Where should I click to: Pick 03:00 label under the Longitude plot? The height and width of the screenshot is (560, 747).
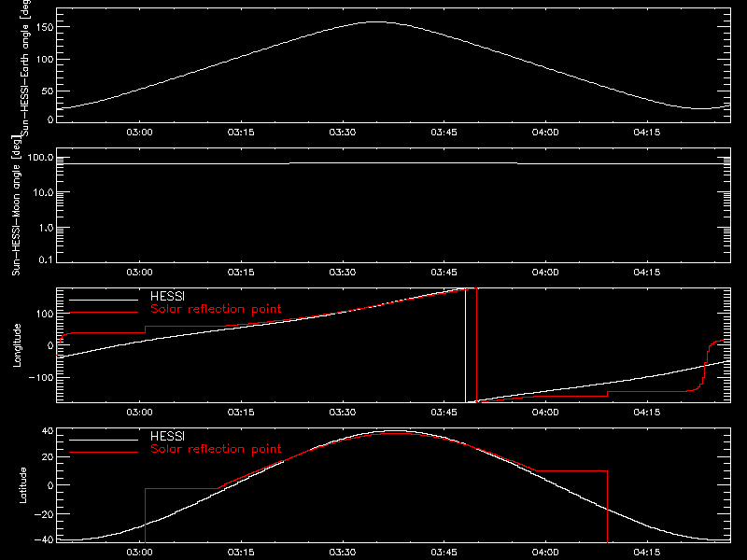click(139, 413)
